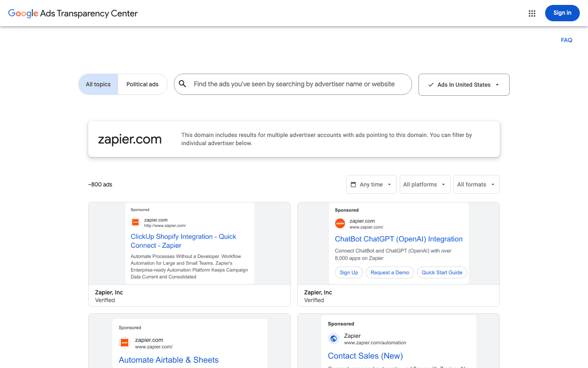The image size is (588, 368).
Task: Open ClickUp Shopify Integration ad headline
Action: pos(183,241)
